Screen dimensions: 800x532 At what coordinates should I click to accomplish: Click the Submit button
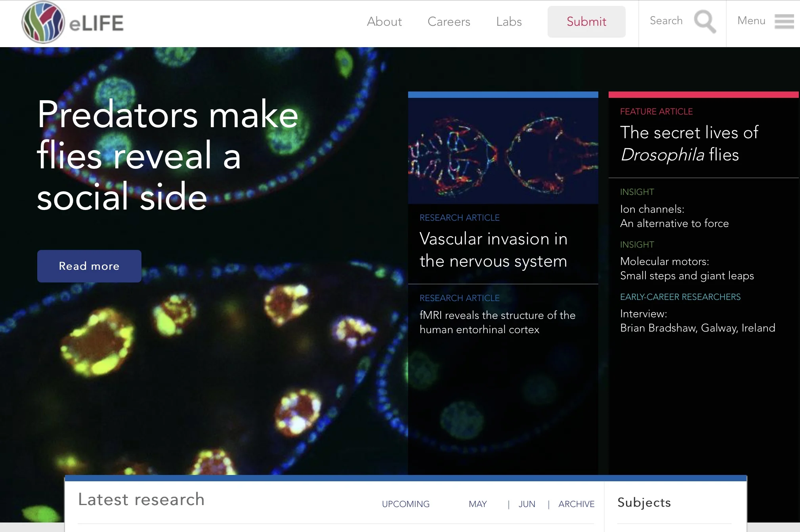point(586,22)
